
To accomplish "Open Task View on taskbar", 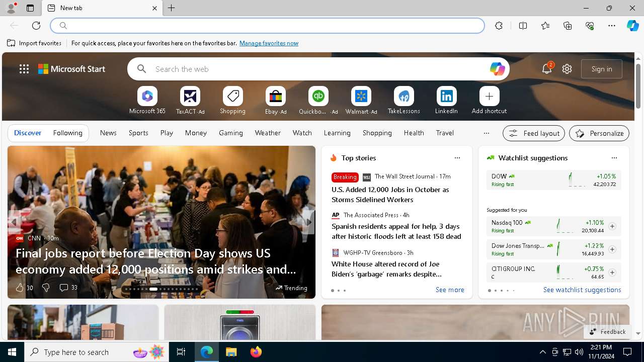I will click(181, 352).
